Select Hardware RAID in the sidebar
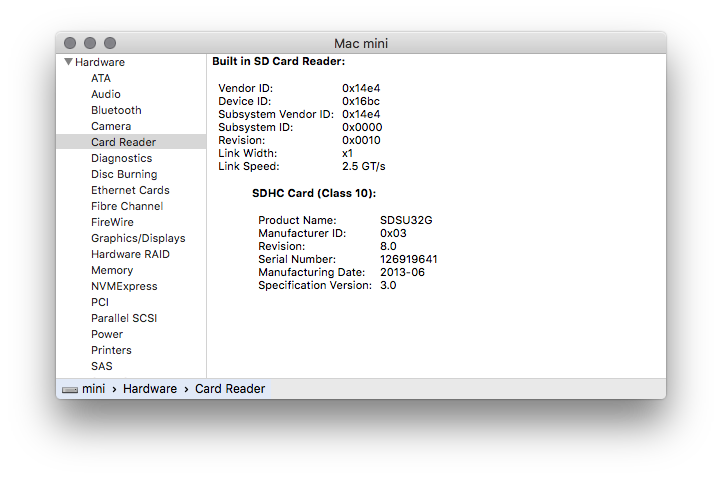 tap(130, 254)
